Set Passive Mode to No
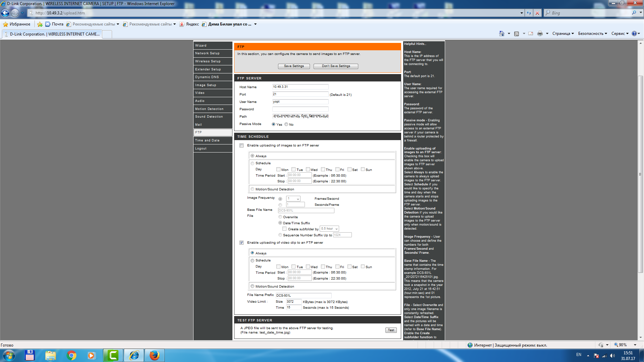 click(x=286, y=124)
